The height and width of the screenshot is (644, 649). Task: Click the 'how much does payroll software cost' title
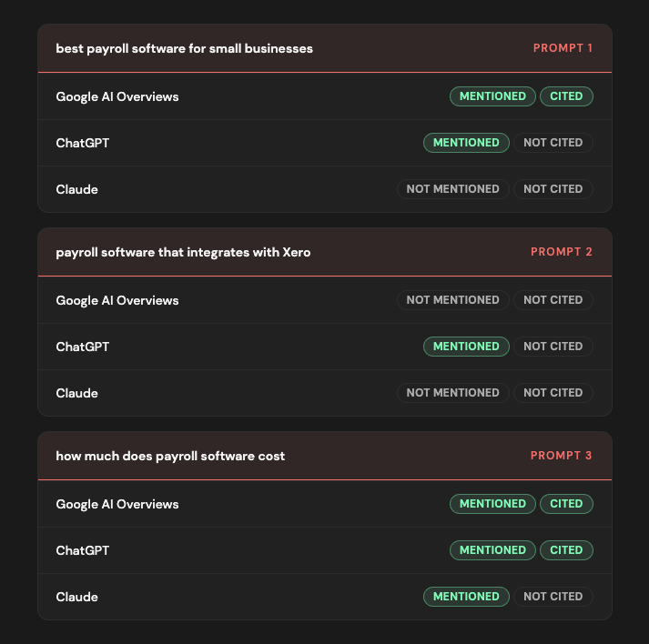(170, 457)
